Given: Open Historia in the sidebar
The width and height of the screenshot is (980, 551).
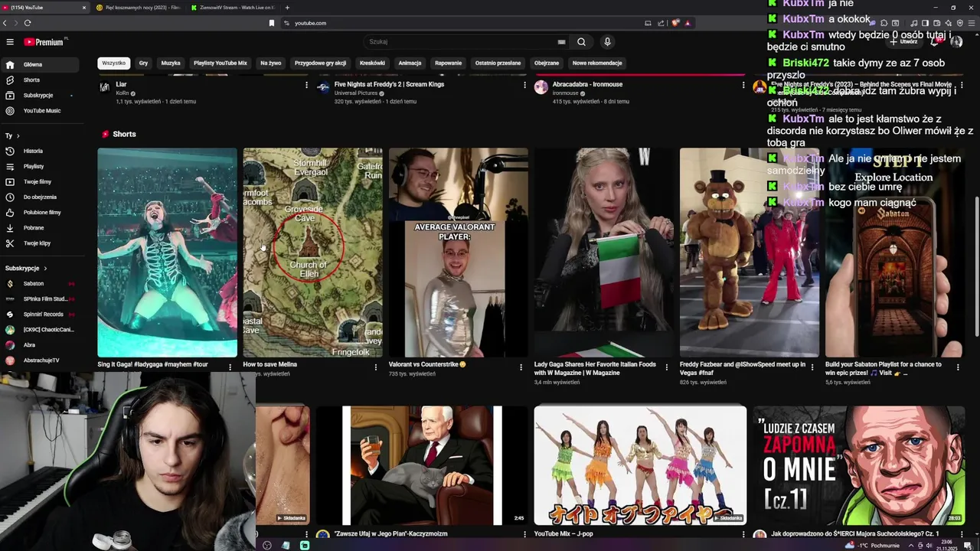Looking at the screenshot, I should coord(40,151).
